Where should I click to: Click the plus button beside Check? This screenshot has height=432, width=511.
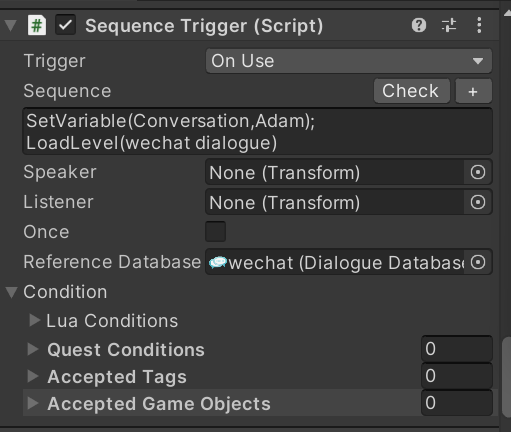tap(473, 91)
